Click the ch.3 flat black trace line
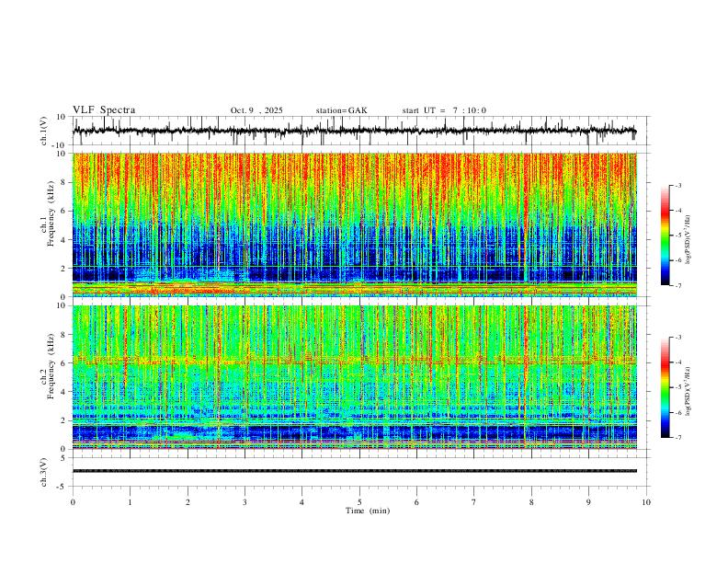The width and height of the screenshot is (728, 563). (355, 471)
